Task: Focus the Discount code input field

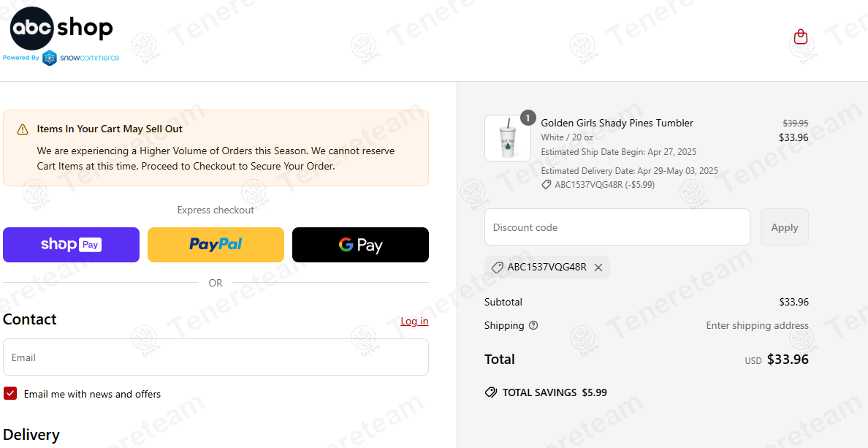Action: tap(617, 227)
